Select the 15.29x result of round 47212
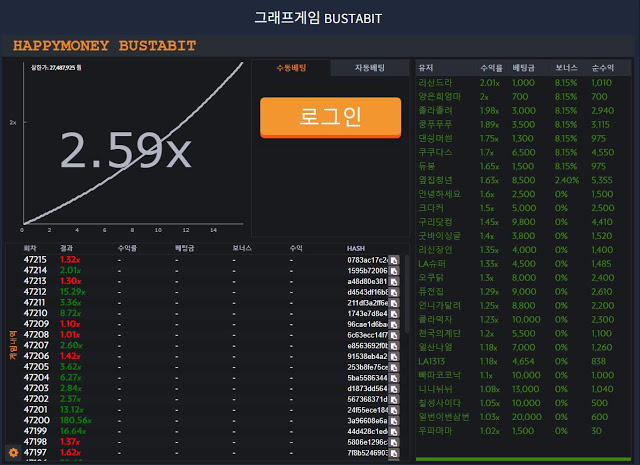Screen dimensions: 640x465 (x=72, y=292)
